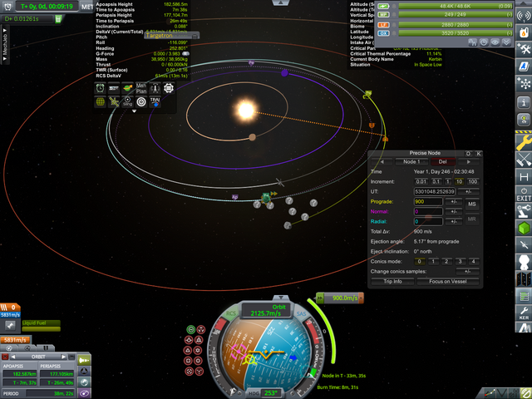Click the TRAJ Trajectories icon
This screenshot has height=399, width=532.
pos(155,101)
